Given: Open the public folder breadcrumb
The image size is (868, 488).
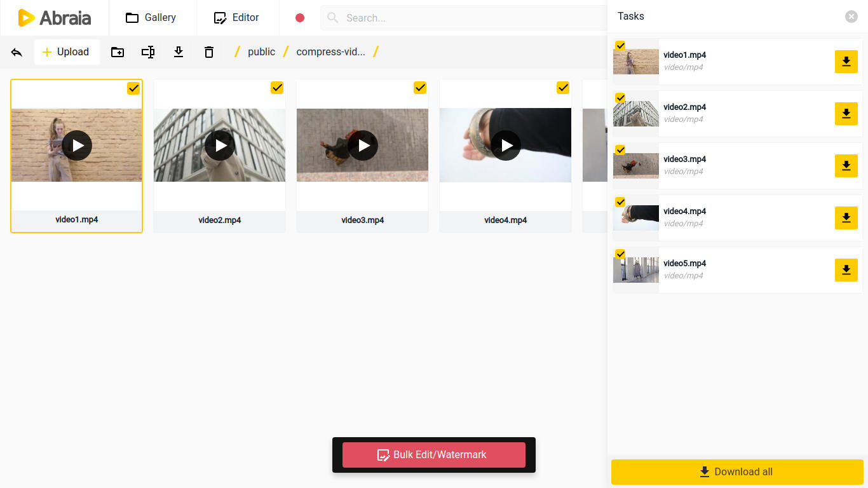Looking at the screenshot, I should click(x=261, y=51).
